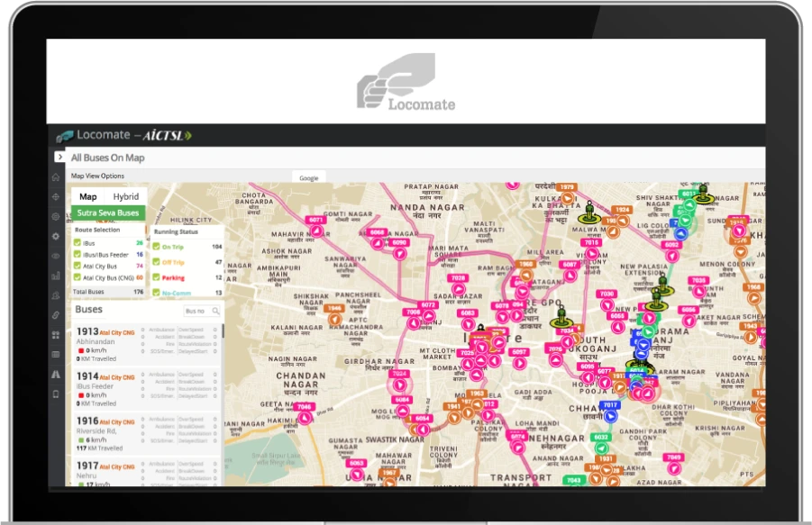The width and height of the screenshot is (812, 525).
Task: Click orange bus marker 1931 on the map
Action: (x=606, y=465)
